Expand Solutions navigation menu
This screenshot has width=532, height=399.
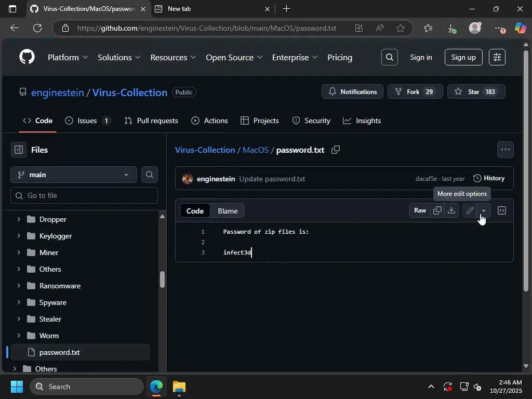[119, 57]
